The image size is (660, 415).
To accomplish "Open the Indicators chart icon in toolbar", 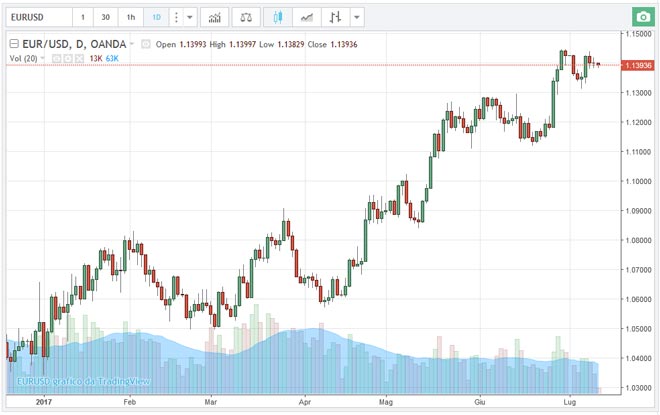I will tap(212, 18).
